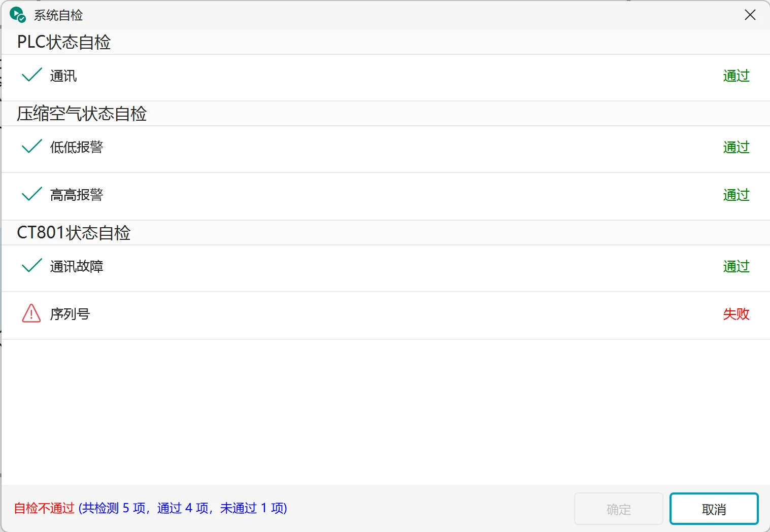Click the 系统自检 app icon in title bar
This screenshot has height=532, width=770.
pyautogui.click(x=17, y=15)
